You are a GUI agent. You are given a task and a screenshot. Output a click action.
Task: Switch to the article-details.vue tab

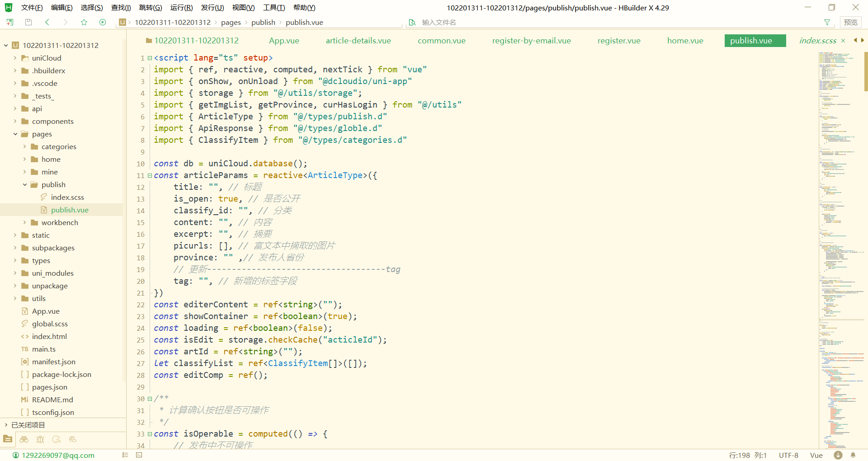coord(359,41)
